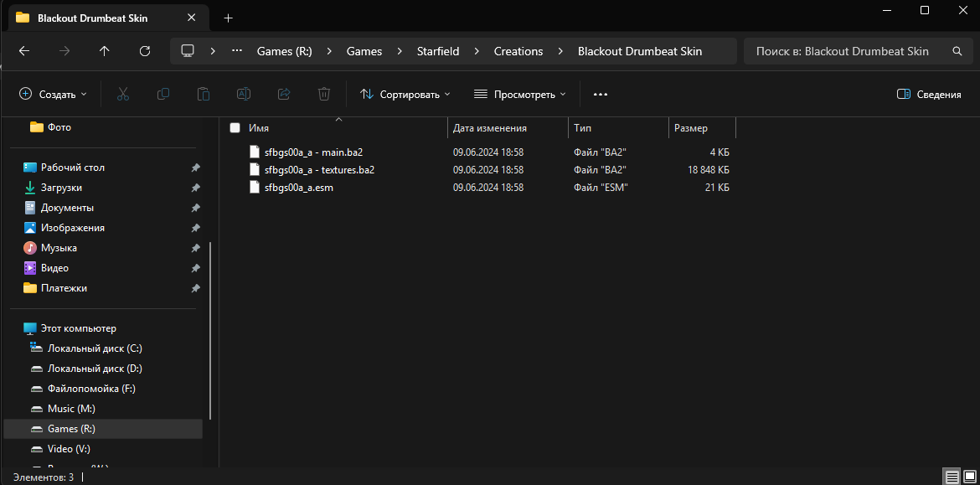
Task: Switch to details list view icon
Action: click(x=952, y=477)
